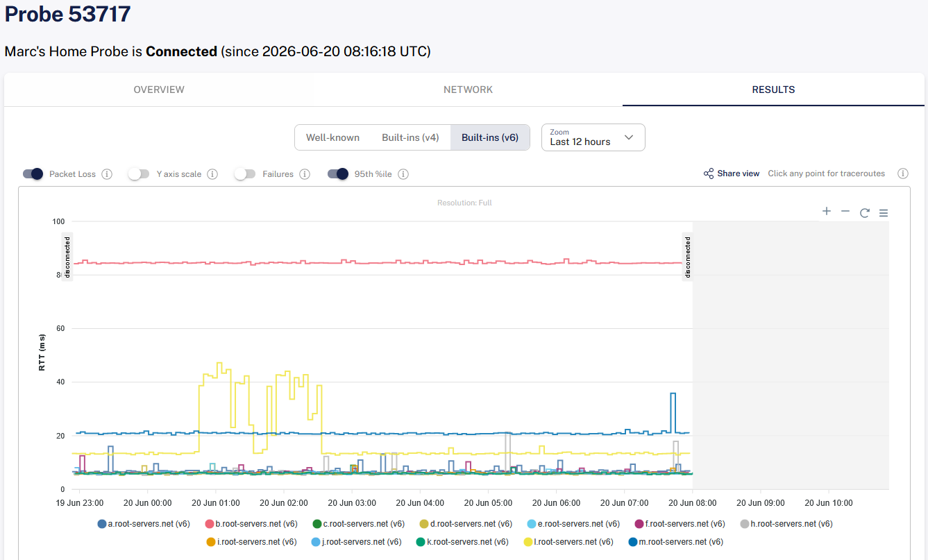Open the Zoom Last 12 hours dropdown
The height and width of the screenshot is (560, 928).
click(593, 137)
